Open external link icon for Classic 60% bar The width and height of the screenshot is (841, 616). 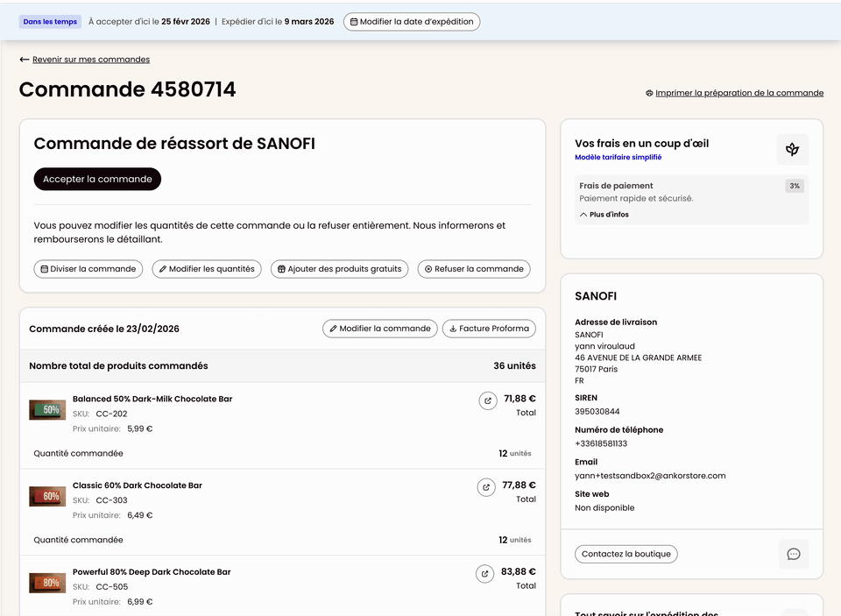486,487
